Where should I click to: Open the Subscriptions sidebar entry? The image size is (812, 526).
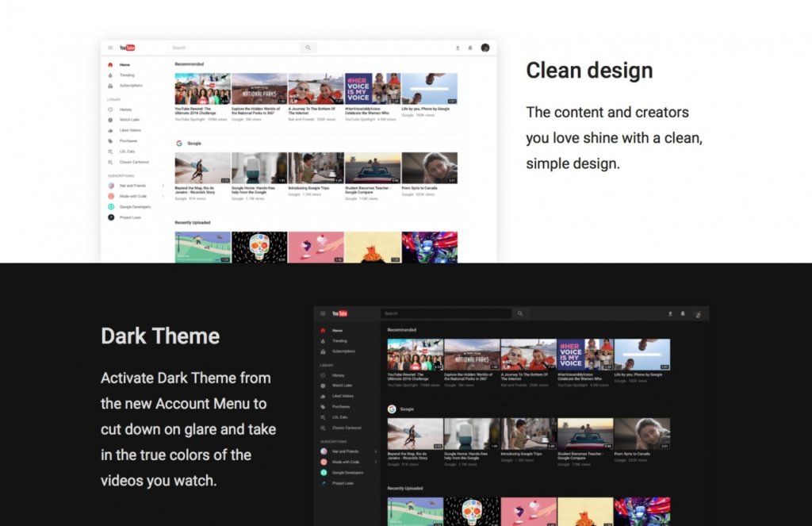click(128, 85)
